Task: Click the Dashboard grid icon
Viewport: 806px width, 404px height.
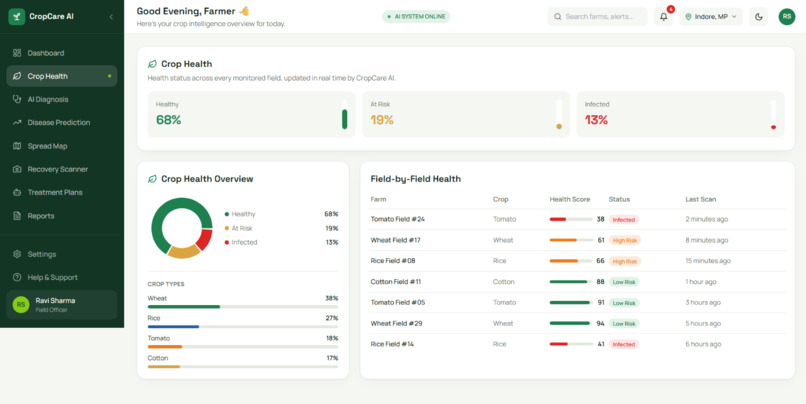Action: (17, 53)
